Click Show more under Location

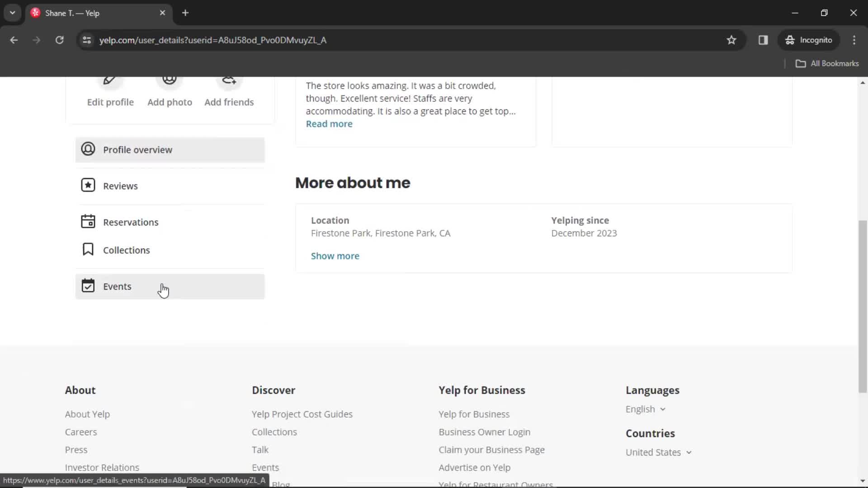[x=335, y=256]
